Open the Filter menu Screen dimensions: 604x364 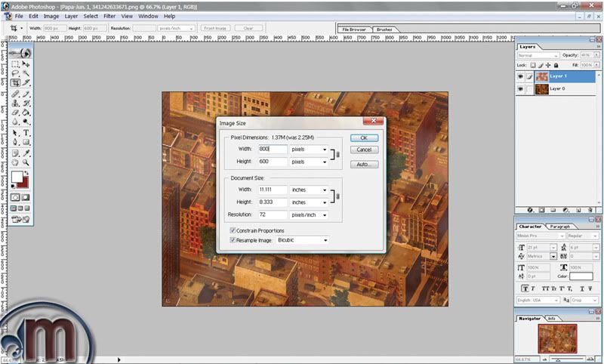click(109, 16)
